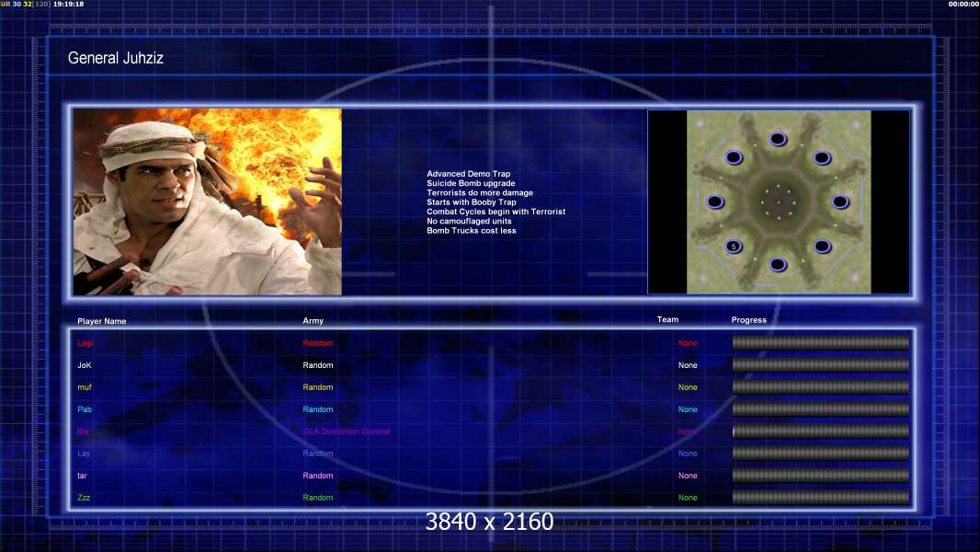Click muf's 'None' team value

[x=688, y=387]
